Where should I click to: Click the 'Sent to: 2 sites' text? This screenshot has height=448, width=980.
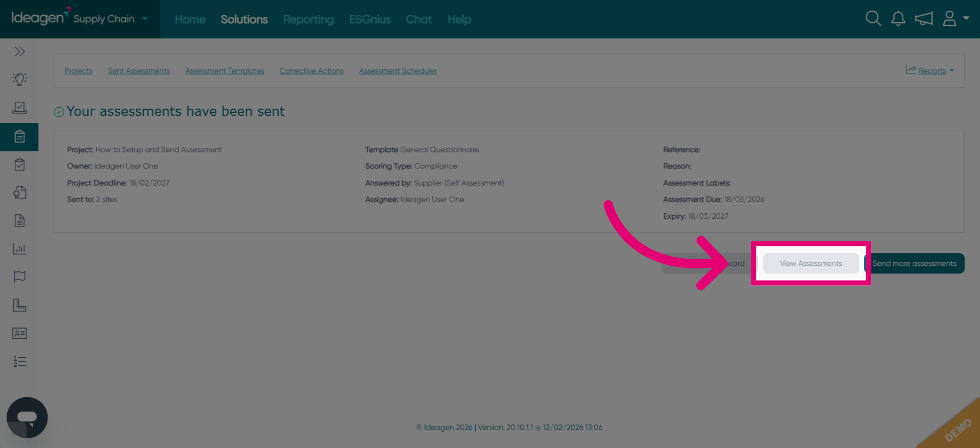point(92,200)
